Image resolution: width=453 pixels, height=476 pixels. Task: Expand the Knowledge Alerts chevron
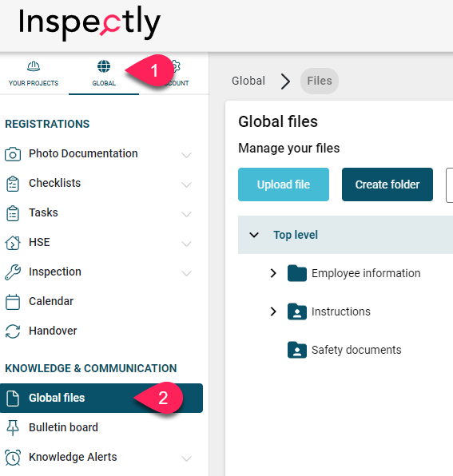tap(186, 458)
